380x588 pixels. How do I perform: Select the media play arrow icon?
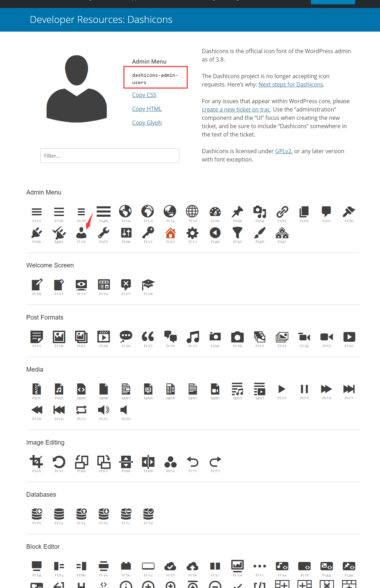click(282, 389)
